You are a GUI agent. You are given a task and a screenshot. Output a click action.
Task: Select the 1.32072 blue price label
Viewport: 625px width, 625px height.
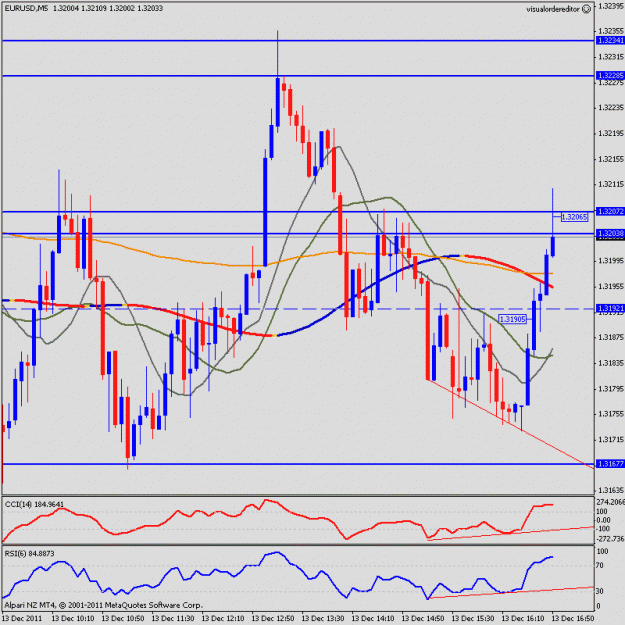(610, 211)
